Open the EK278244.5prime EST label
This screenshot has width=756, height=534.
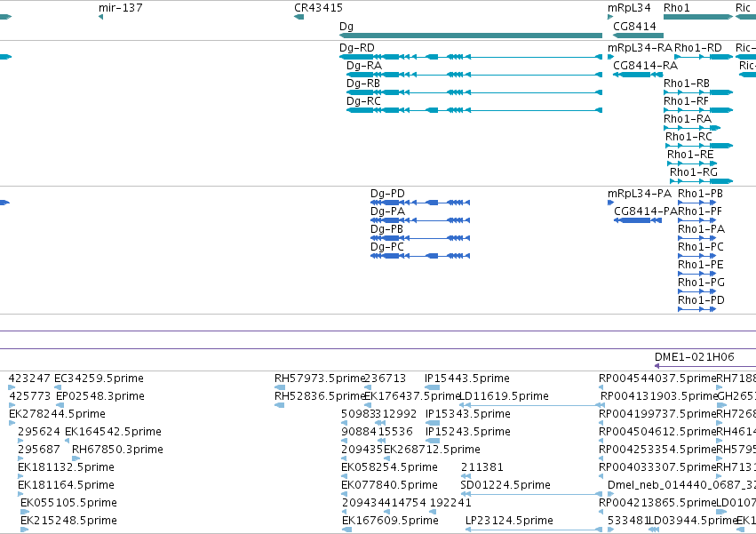point(57,414)
